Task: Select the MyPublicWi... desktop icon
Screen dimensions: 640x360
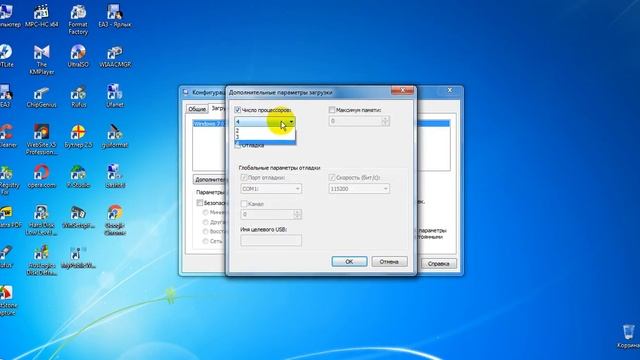Action: coord(78,257)
